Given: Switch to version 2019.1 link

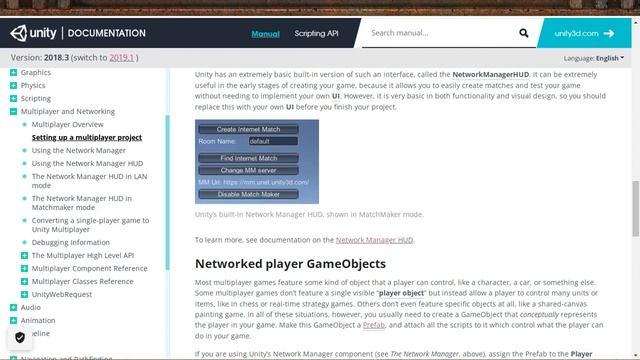Looking at the screenshot, I should coord(122,58).
